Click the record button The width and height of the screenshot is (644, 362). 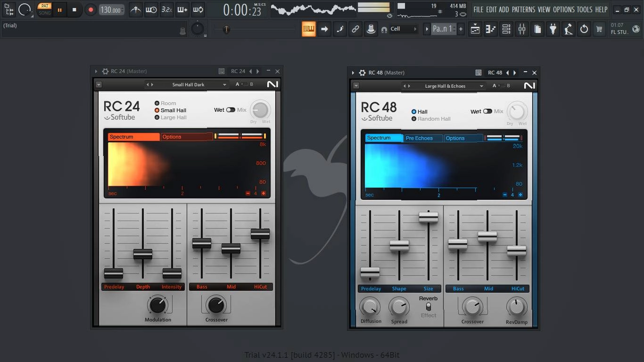pos(91,9)
